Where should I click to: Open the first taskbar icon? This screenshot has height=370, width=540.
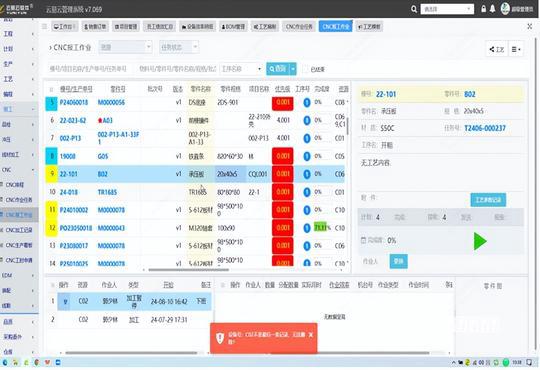click(x=5, y=362)
